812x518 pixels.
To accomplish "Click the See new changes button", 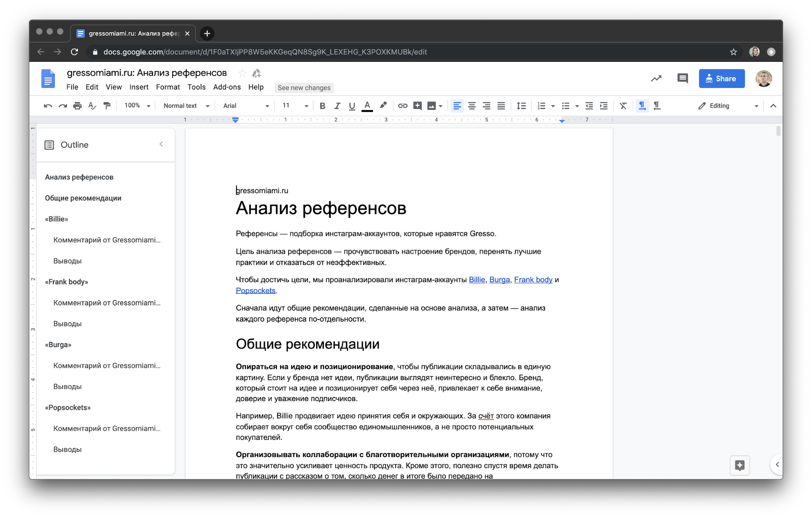I will [x=304, y=88].
